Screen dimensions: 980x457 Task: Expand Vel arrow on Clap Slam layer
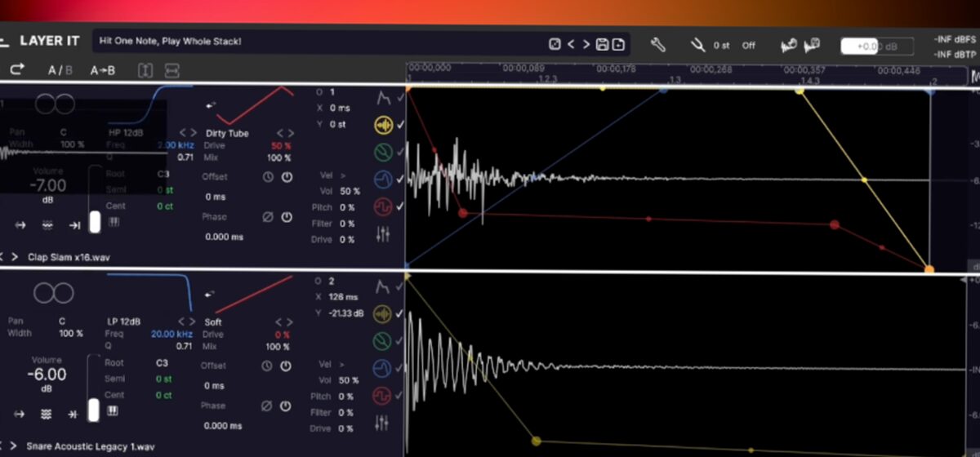[343, 175]
